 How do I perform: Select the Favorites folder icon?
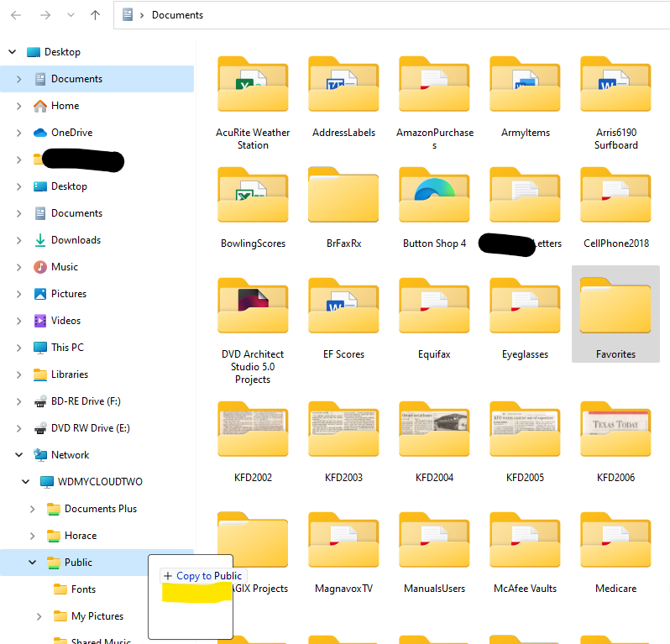615,306
